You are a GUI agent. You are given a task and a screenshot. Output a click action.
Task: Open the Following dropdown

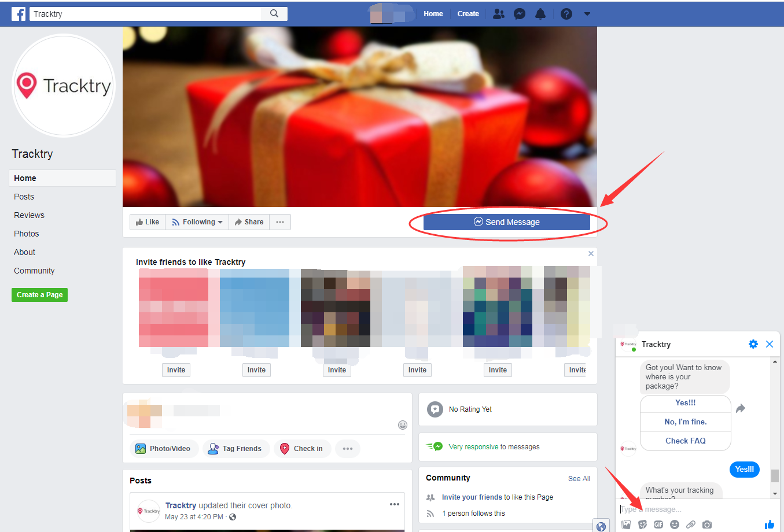[x=197, y=222]
